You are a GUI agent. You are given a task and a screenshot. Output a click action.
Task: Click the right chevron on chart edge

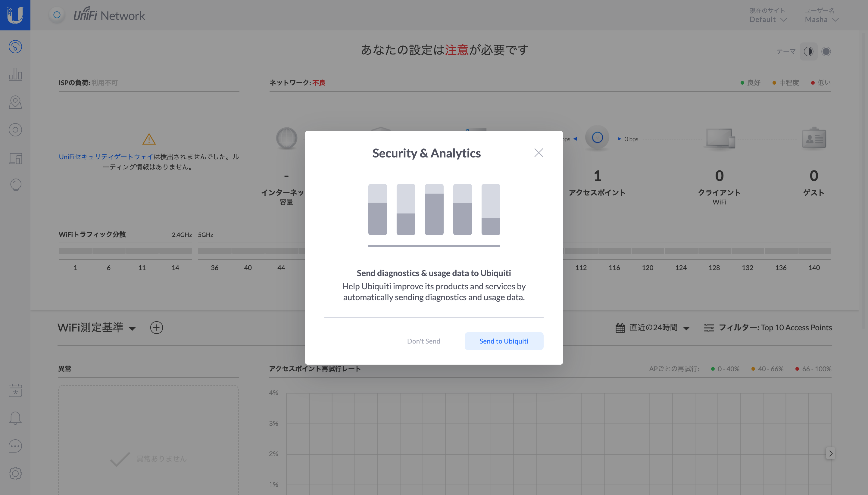[831, 453]
